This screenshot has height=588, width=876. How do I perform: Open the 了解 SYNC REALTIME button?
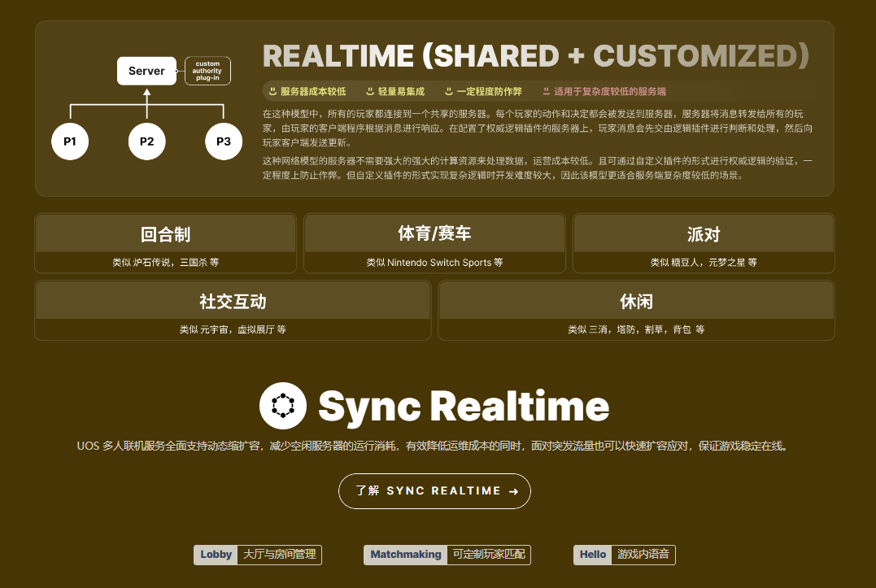[434, 491]
